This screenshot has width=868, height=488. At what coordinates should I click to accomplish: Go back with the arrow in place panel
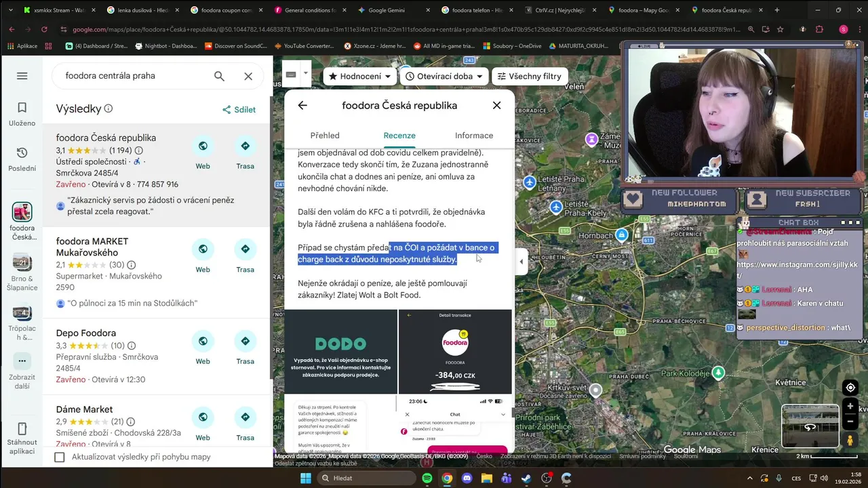302,105
